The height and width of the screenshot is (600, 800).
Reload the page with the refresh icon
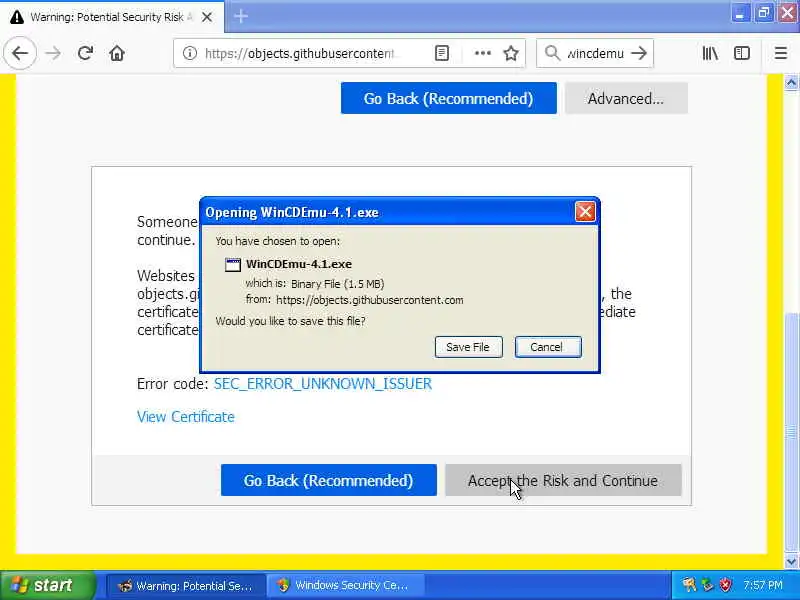click(85, 53)
